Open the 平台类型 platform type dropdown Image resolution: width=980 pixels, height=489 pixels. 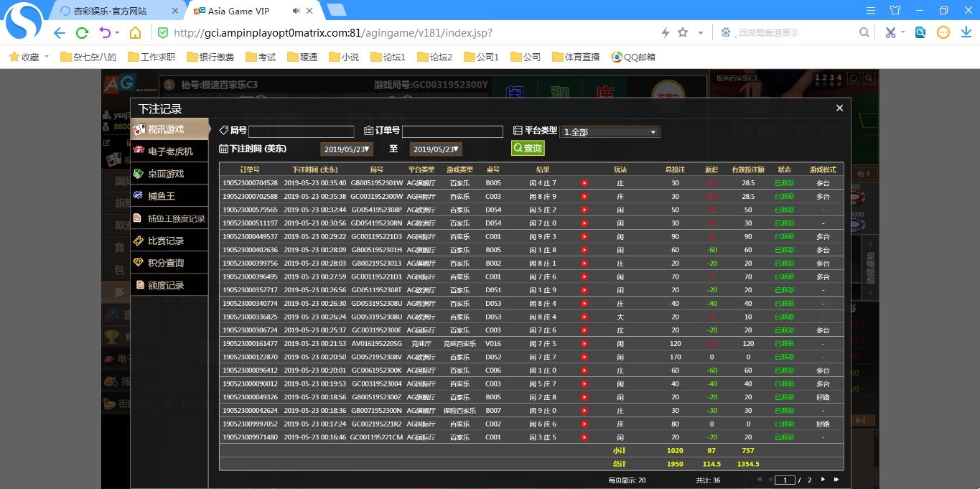(x=609, y=132)
